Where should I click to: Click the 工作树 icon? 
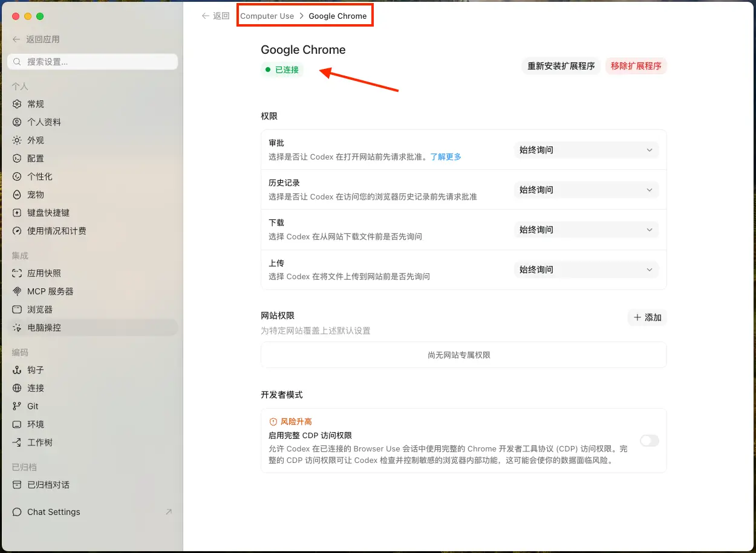(x=17, y=442)
